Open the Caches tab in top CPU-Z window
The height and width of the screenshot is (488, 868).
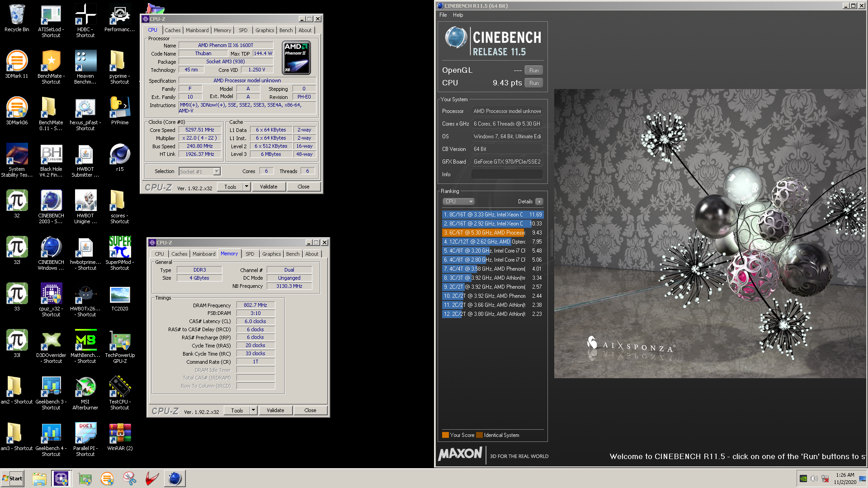tap(172, 30)
